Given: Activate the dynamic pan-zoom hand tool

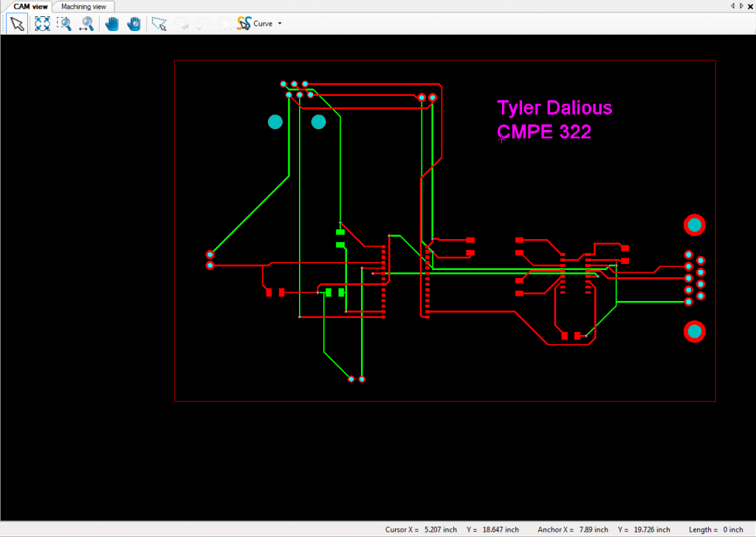Looking at the screenshot, I should click(134, 23).
